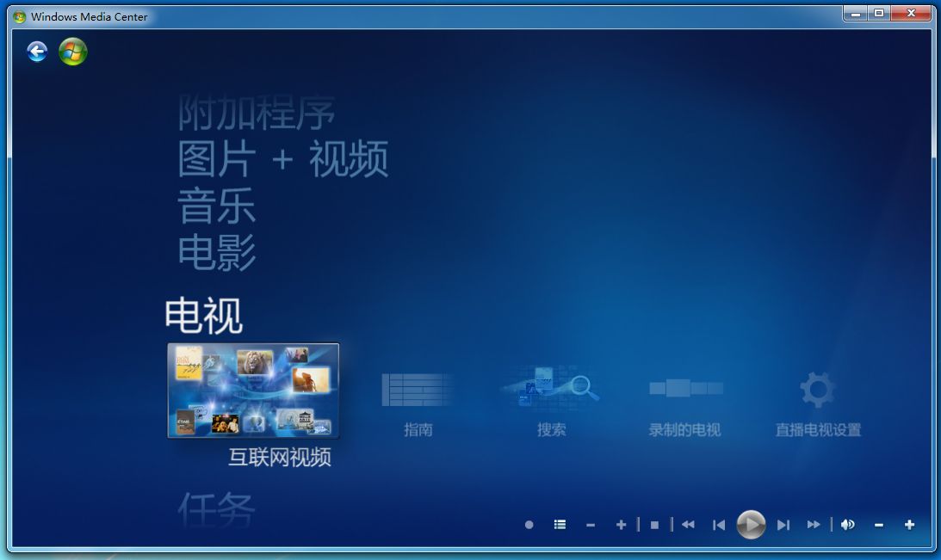Click the Windows Media Center title bar icon

(19, 17)
